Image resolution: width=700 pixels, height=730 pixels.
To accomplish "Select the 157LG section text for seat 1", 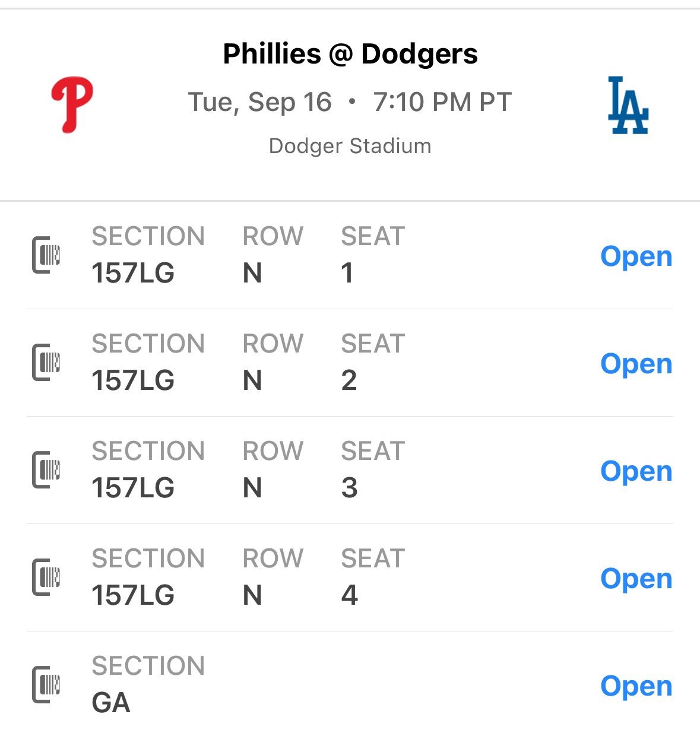I will [133, 274].
